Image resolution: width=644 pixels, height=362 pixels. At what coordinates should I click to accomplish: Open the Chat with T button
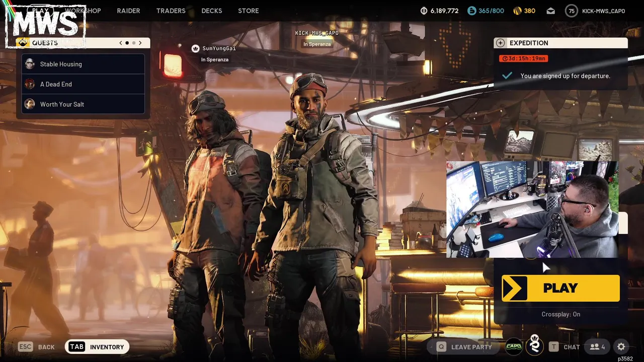565,347
